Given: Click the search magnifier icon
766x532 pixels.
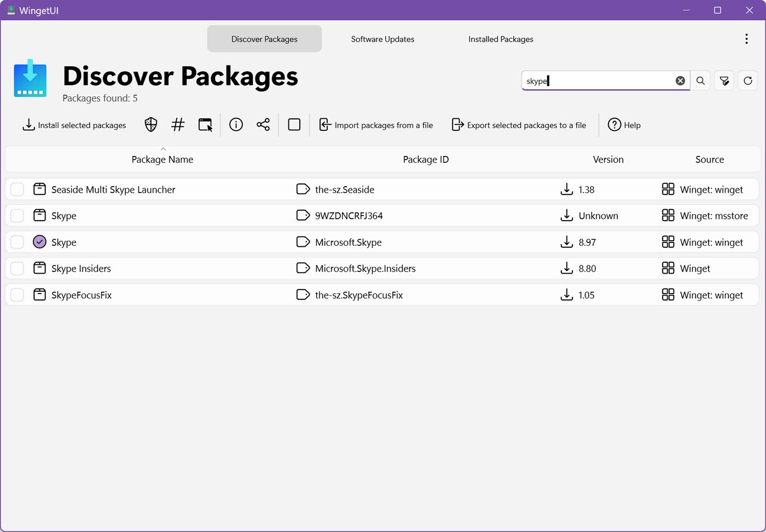Looking at the screenshot, I should tap(700, 81).
